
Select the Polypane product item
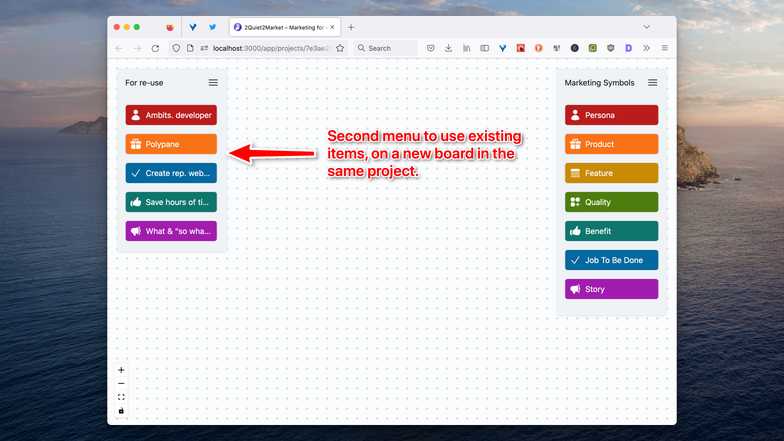point(171,144)
